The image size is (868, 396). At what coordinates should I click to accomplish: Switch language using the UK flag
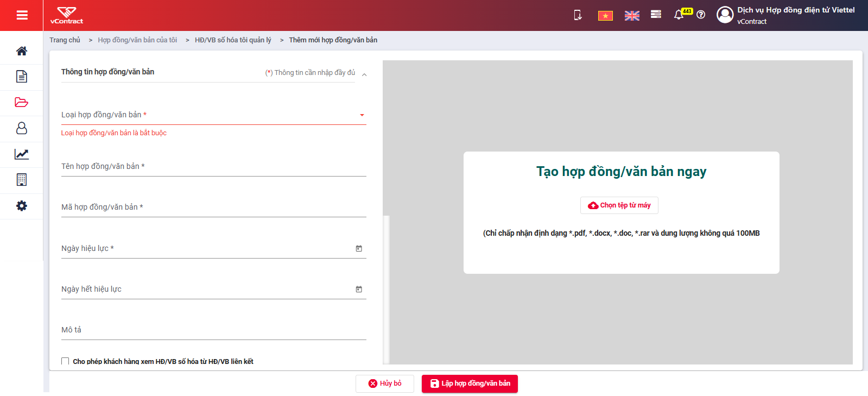(x=632, y=16)
